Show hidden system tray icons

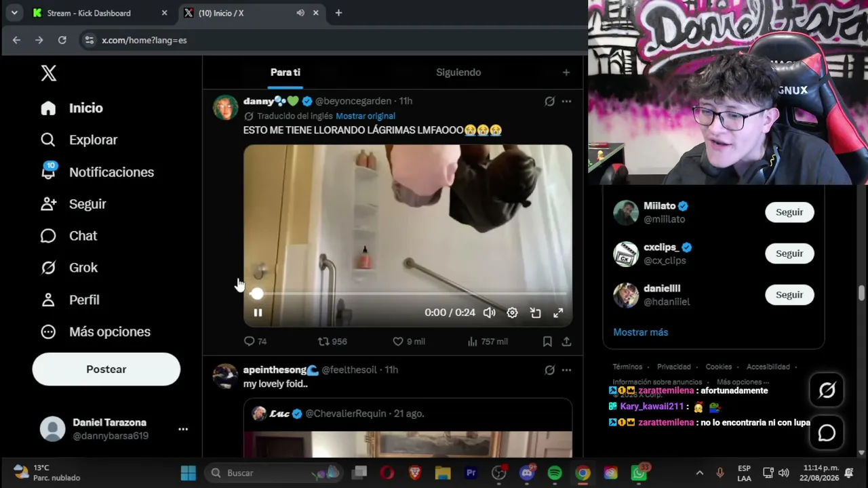tap(700, 473)
